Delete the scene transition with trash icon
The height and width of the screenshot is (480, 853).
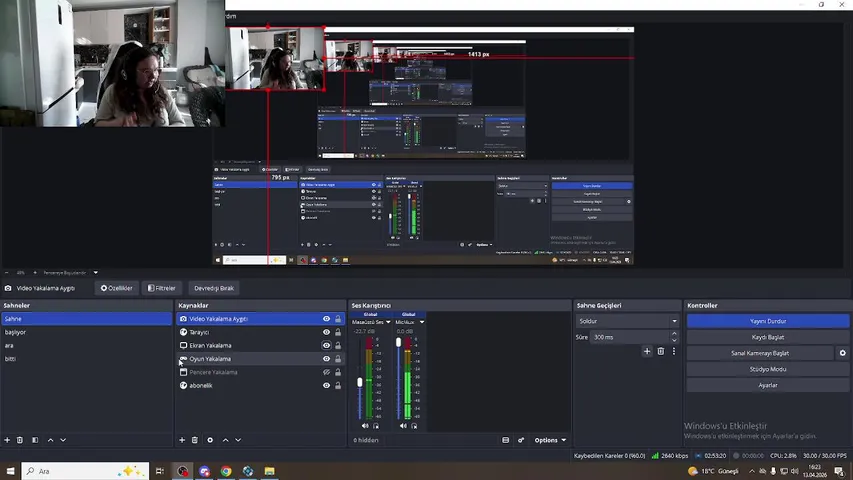click(x=660, y=352)
